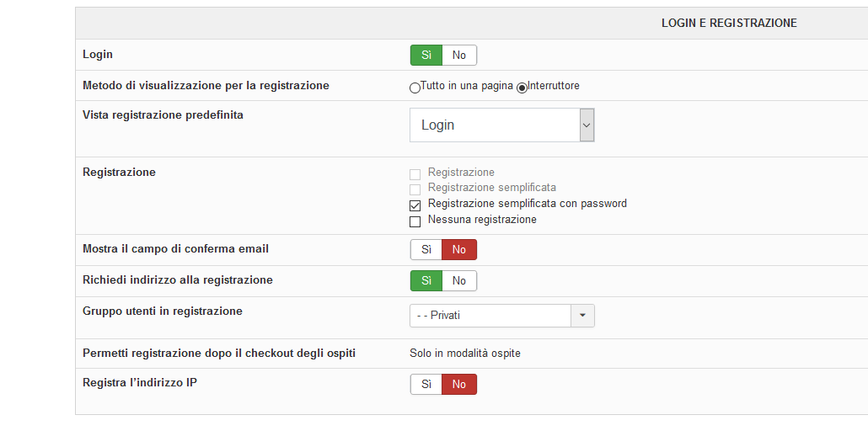Click the caret arrow beside Privati
Image resolution: width=868 pixels, height=447 pixels.
583,316
